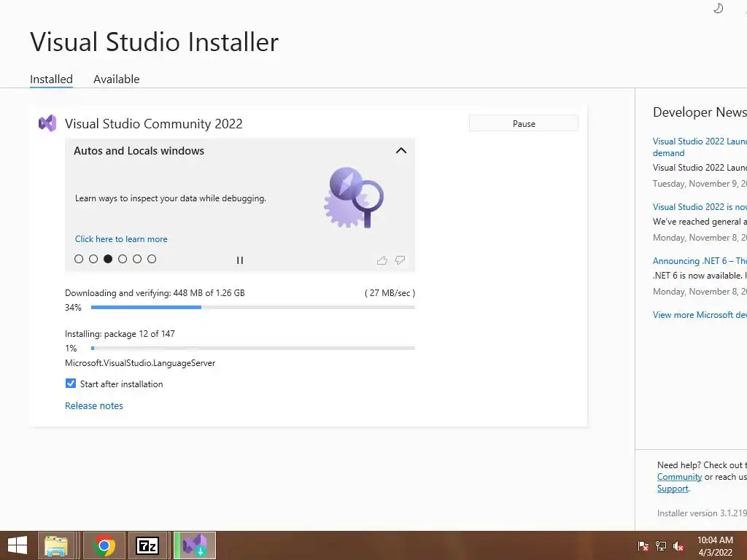Click Learn ways to inspect your data text
The height and width of the screenshot is (560, 747).
pos(171,198)
